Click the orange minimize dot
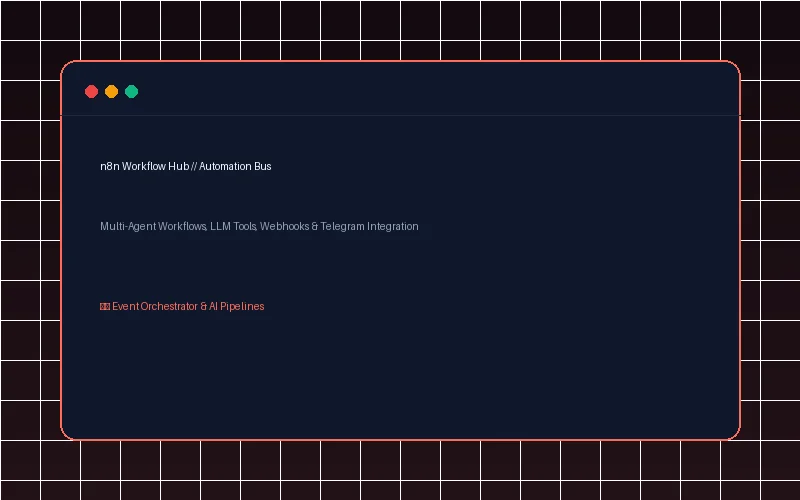The height and width of the screenshot is (500, 800). pos(111,91)
